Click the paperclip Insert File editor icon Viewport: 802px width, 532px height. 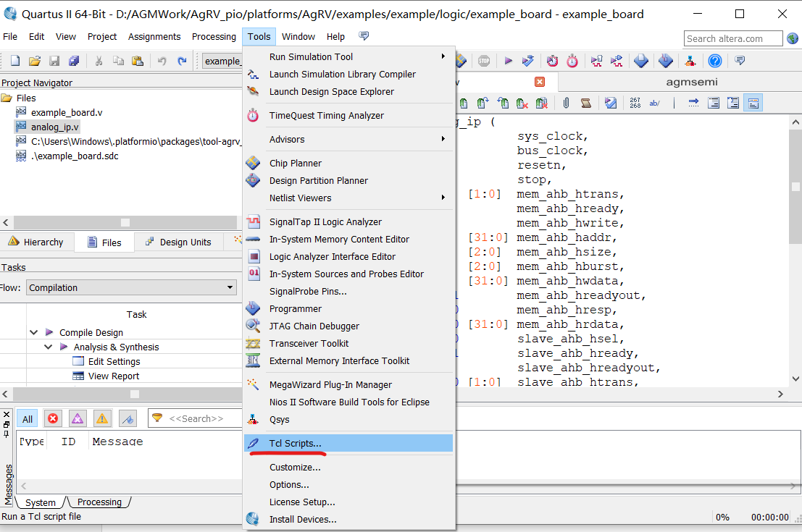click(567, 103)
